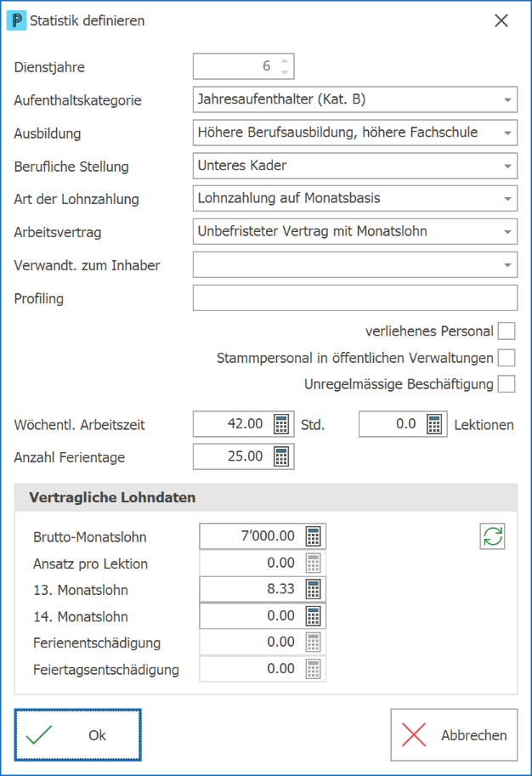Open Art der Lohnzahlung dropdown
This screenshot has width=532, height=776.
[x=507, y=199]
